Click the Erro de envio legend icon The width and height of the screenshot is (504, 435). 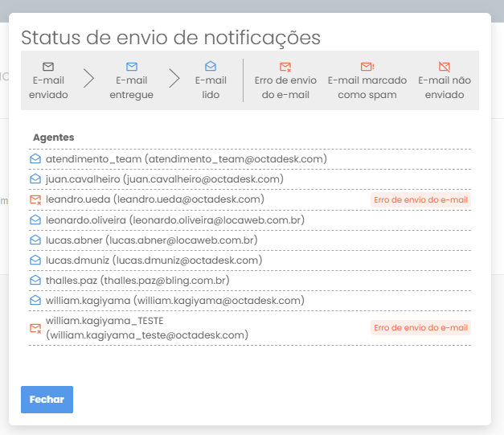(285, 67)
